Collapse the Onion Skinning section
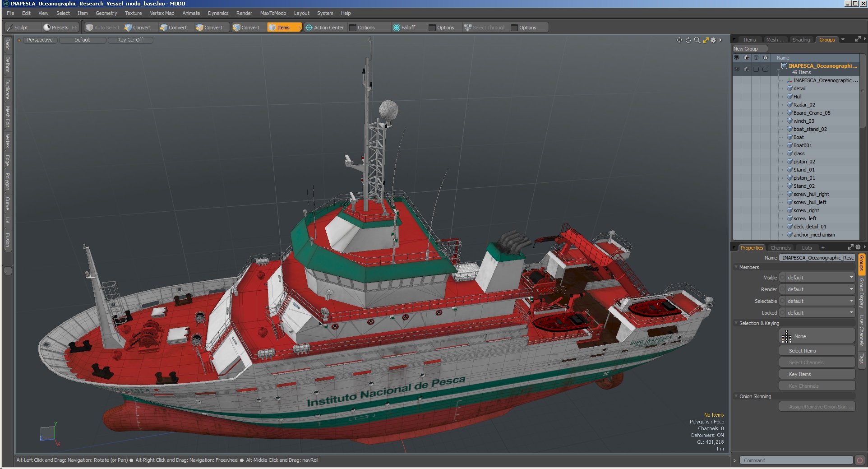The height and width of the screenshot is (469, 868). (736, 396)
